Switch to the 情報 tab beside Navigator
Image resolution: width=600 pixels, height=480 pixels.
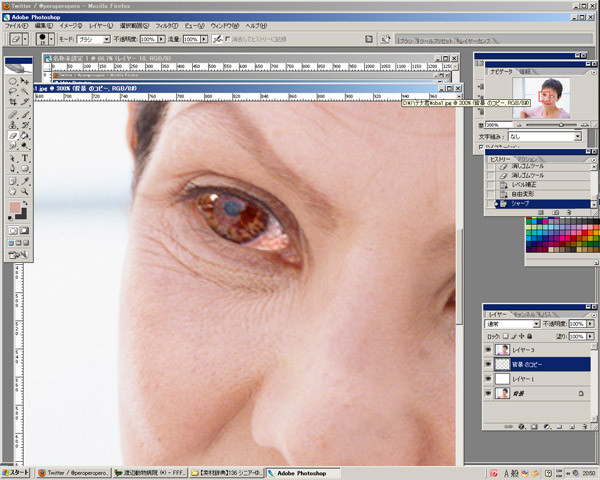(525, 72)
